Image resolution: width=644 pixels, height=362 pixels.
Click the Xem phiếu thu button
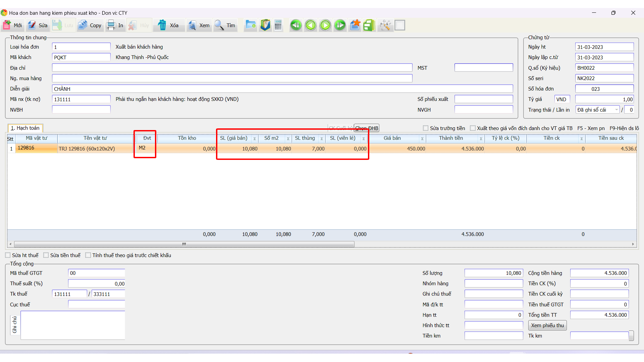tap(547, 325)
